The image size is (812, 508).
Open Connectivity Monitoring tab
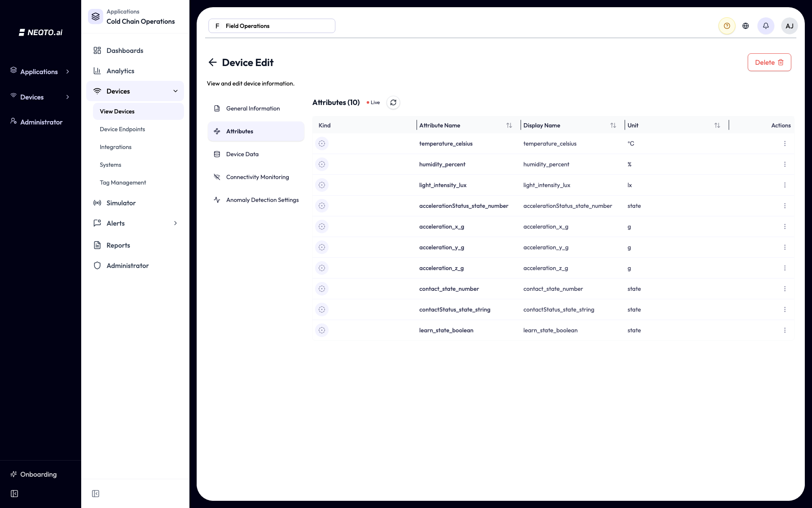256,177
